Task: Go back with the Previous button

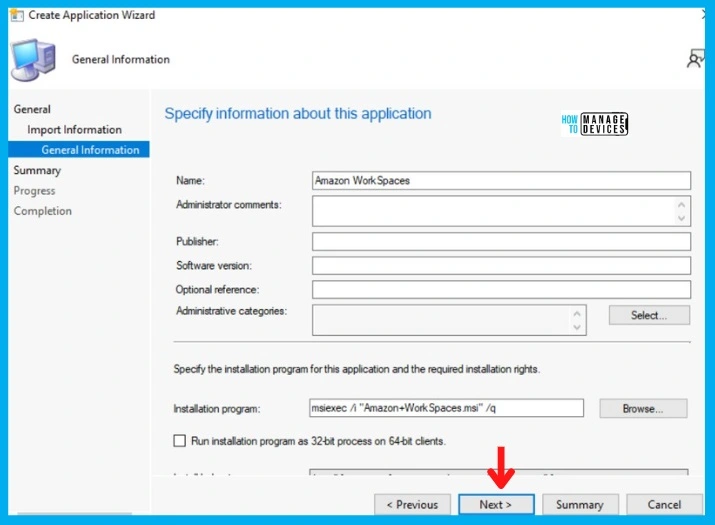Action: (412, 504)
